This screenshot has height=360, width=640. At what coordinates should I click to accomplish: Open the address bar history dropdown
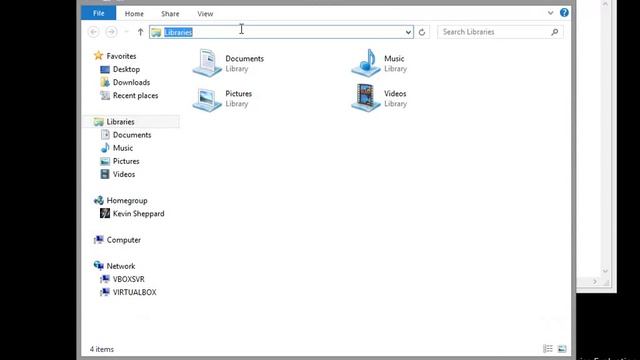pyautogui.click(x=408, y=32)
